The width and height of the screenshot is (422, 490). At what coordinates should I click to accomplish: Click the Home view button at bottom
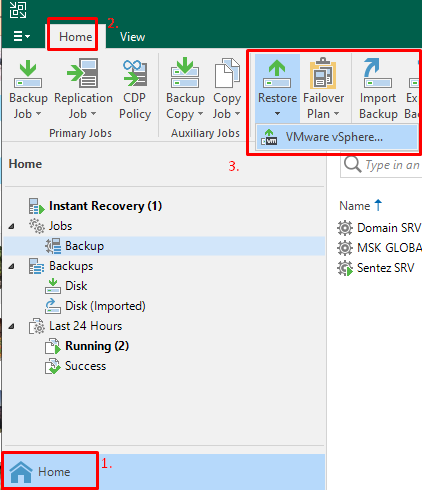click(51, 472)
